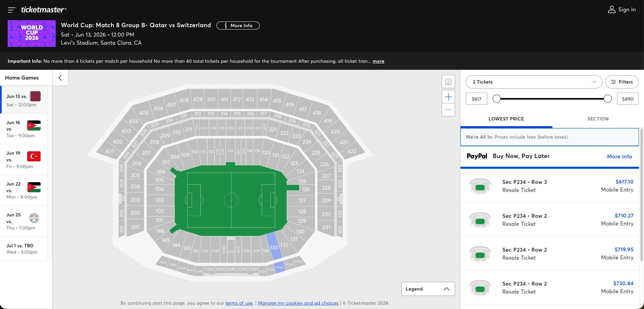Switch to the SECTION tab
This screenshot has width=644, height=309.
598,119
